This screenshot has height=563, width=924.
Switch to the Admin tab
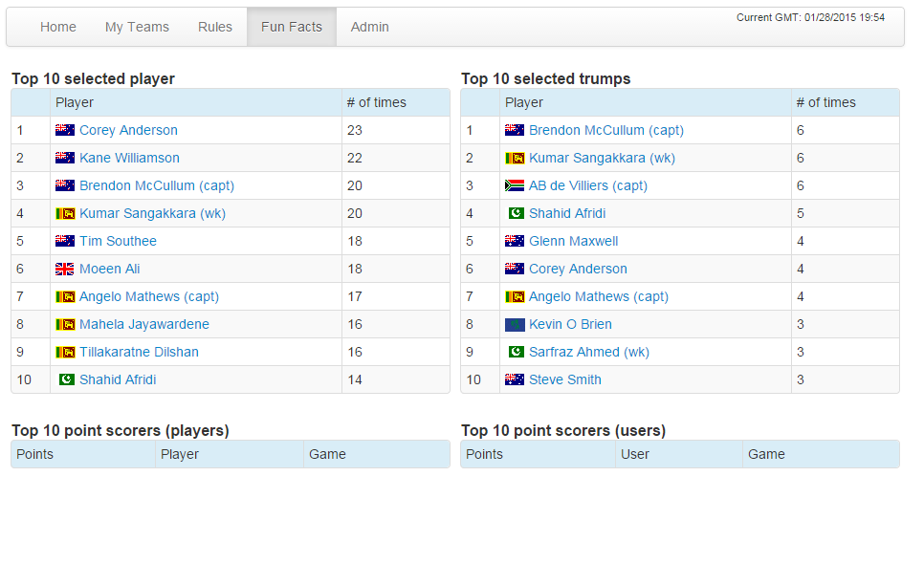[370, 27]
